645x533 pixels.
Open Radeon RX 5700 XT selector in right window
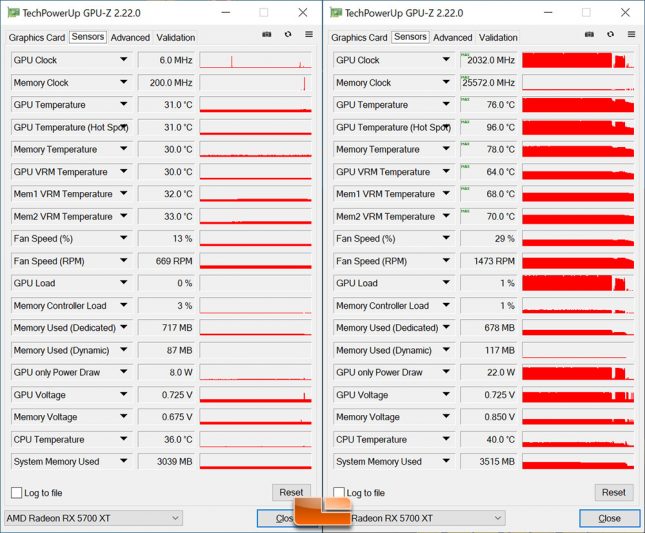pos(427,518)
